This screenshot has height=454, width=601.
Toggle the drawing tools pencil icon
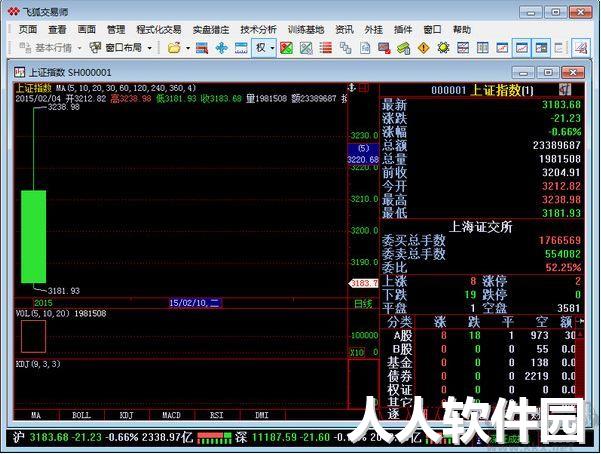581,48
